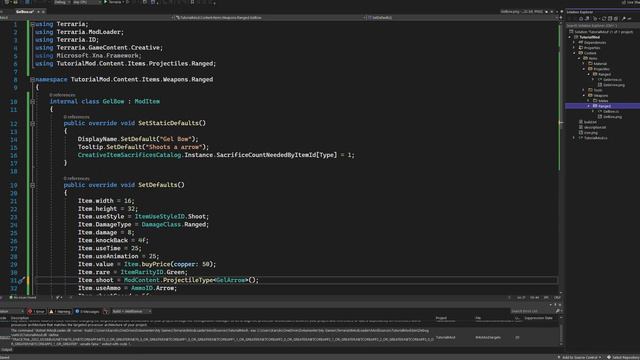
Task: Collapse the Content folder in Solution Explorer
Action: point(574,53)
